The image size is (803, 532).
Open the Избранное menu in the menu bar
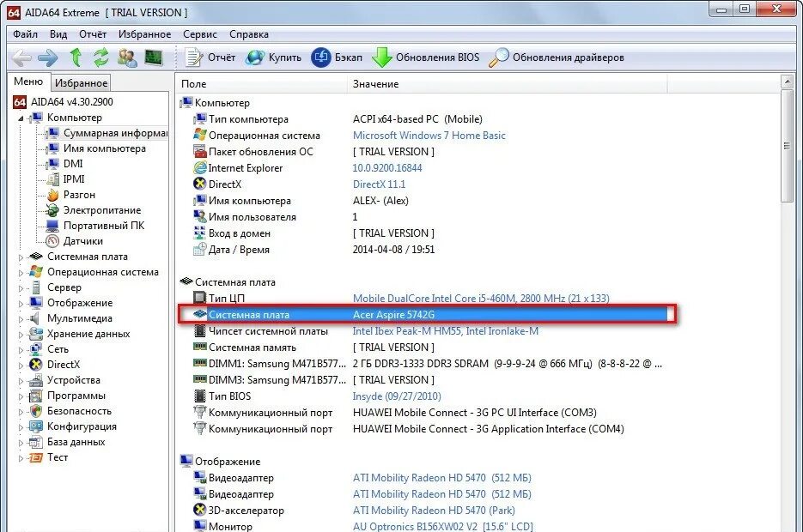click(x=145, y=34)
